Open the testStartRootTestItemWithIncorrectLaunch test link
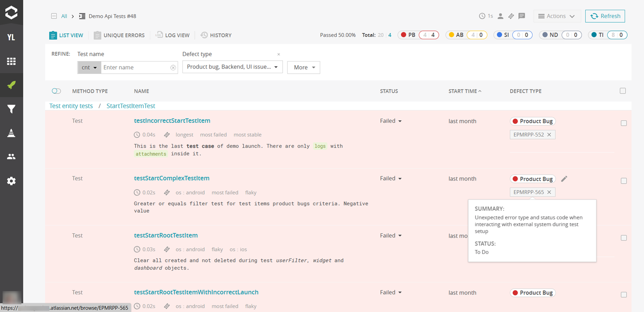 click(196, 292)
